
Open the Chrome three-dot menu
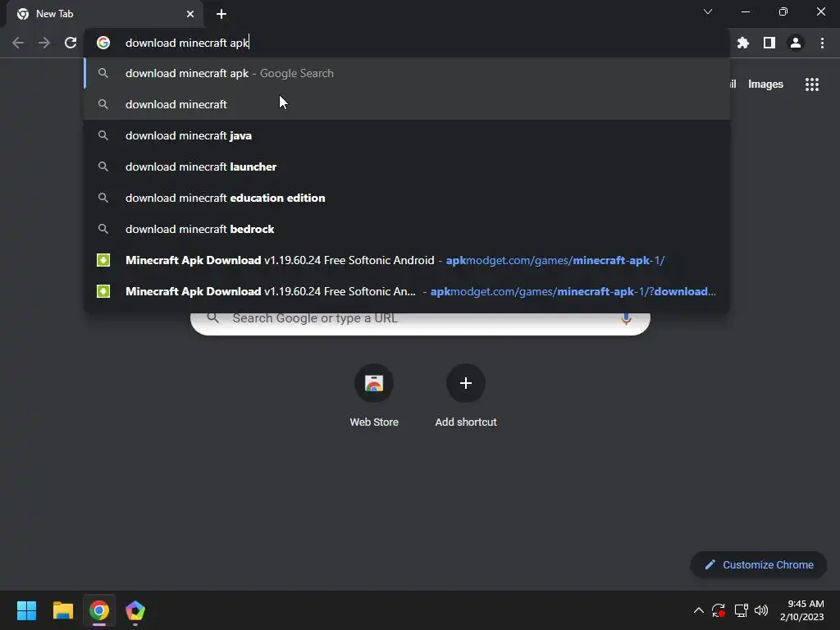pyautogui.click(x=822, y=43)
